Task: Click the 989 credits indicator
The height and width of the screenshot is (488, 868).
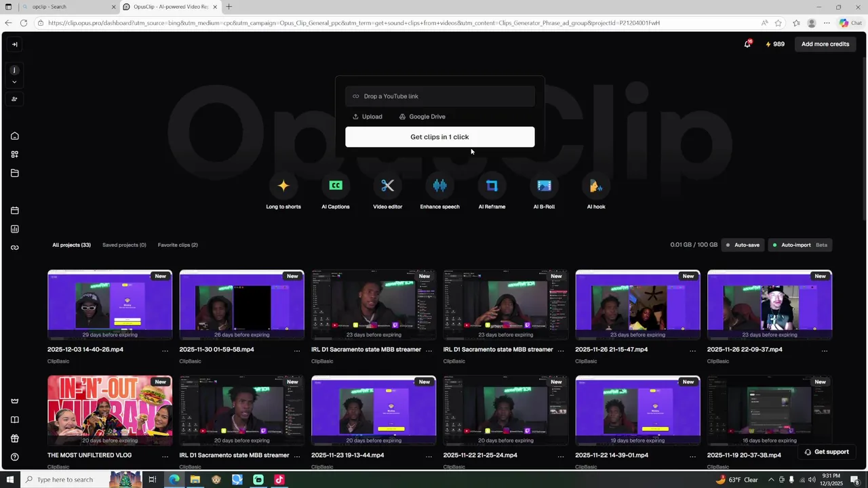Action: pos(775,44)
